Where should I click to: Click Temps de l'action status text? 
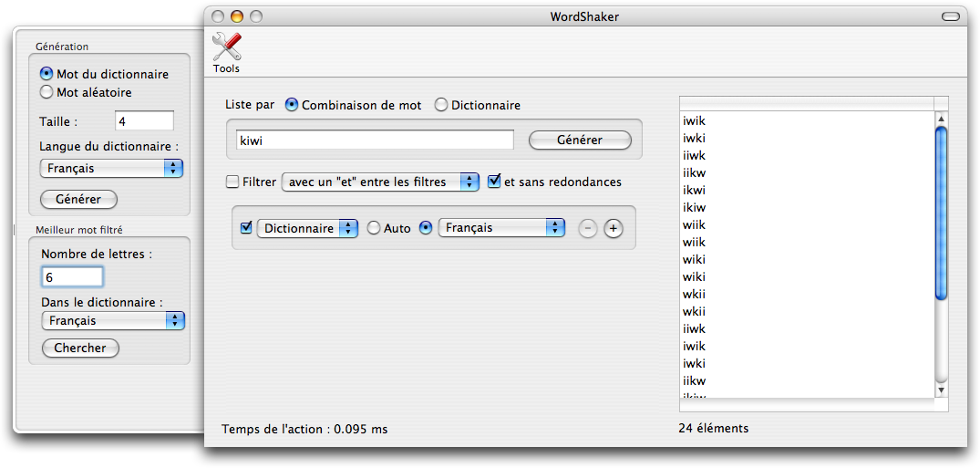point(304,429)
